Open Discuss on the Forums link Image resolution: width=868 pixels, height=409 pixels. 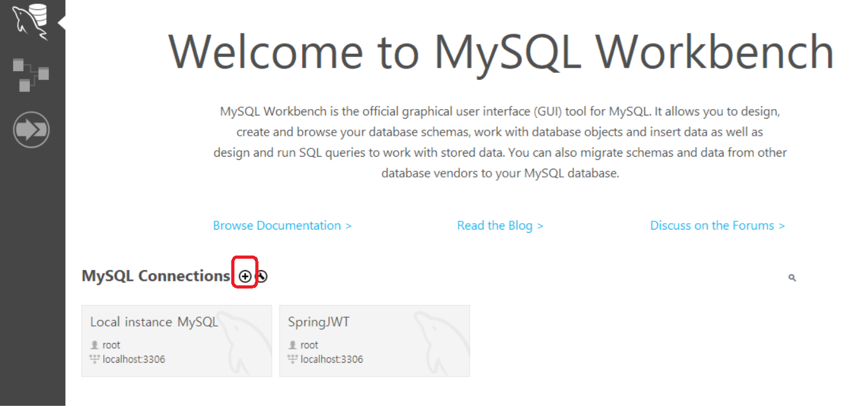pyautogui.click(x=717, y=226)
